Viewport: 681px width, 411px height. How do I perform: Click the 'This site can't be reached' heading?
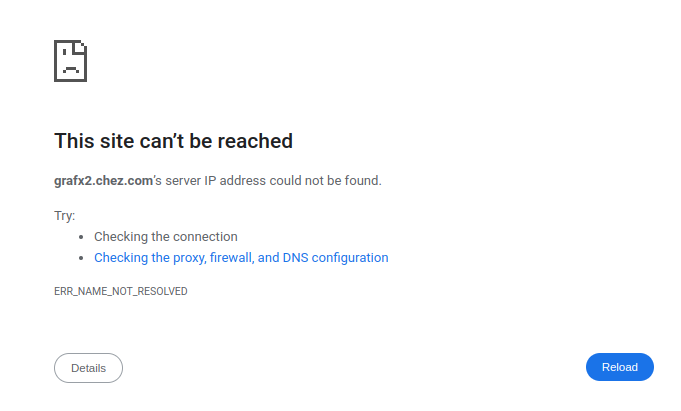173,141
